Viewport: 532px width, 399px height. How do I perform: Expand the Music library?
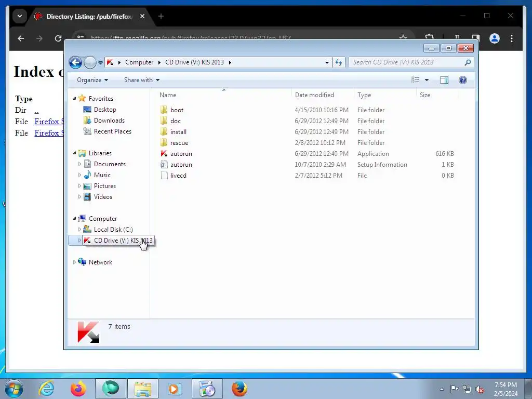pyautogui.click(x=79, y=175)
